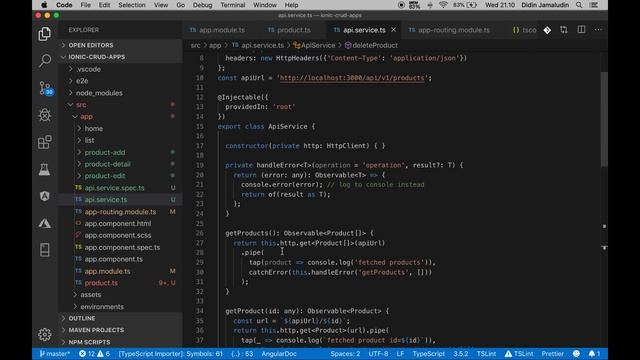Click the TSLint warning item in status bar
This screenshot has width=640, height=360.
519,354
